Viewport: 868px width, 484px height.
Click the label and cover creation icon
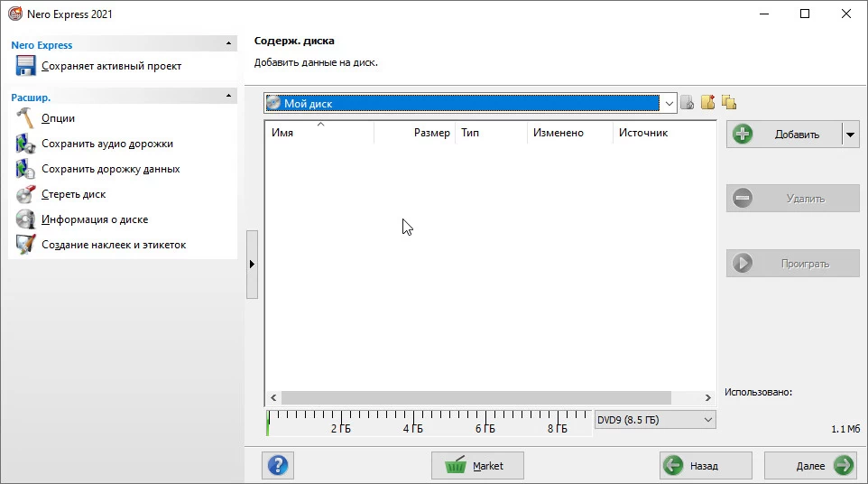point(25,245)
